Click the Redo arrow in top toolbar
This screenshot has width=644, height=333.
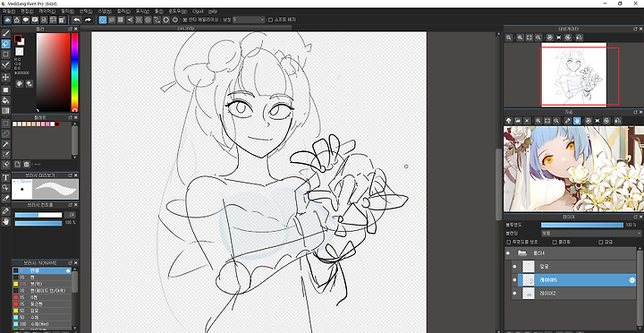[88, 20]
